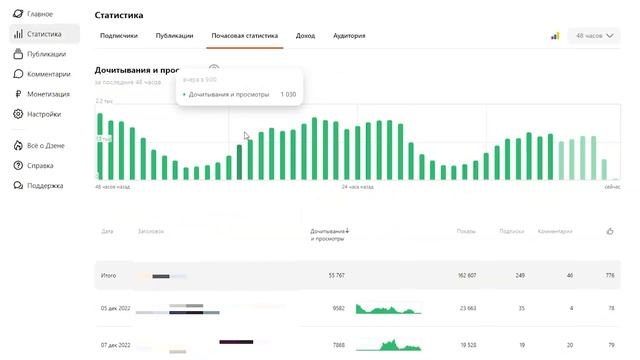Viewport: 640px width, 360px height.
Task: Open the Главное section in the sidebar
Action: pos(33,14)
